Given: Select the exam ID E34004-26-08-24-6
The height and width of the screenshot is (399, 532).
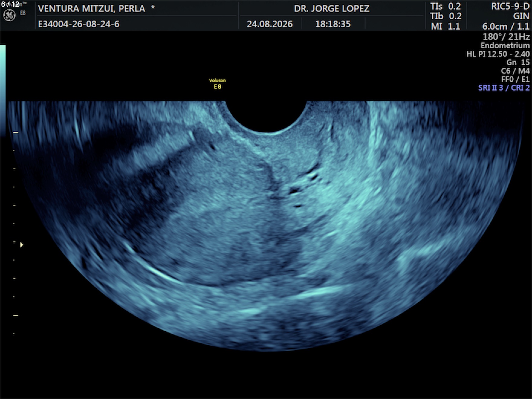Looking at the screenshot, I should 79,24.
